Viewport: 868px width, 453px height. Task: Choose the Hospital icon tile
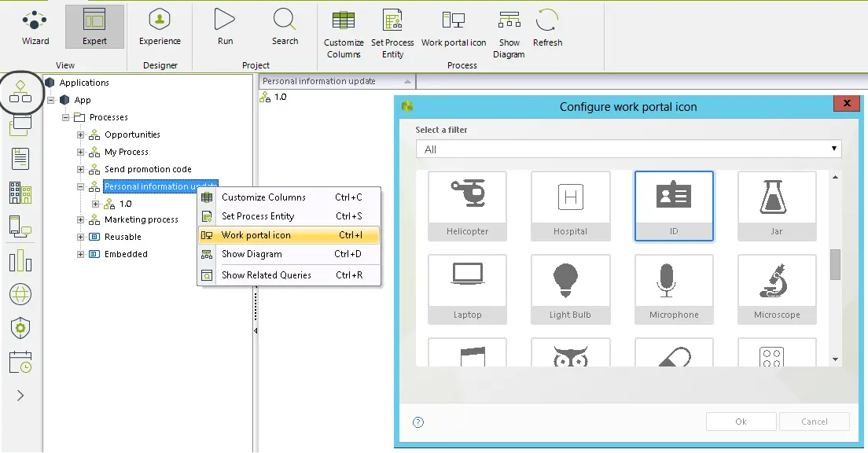pyautogui.click(x=570, y=206)
